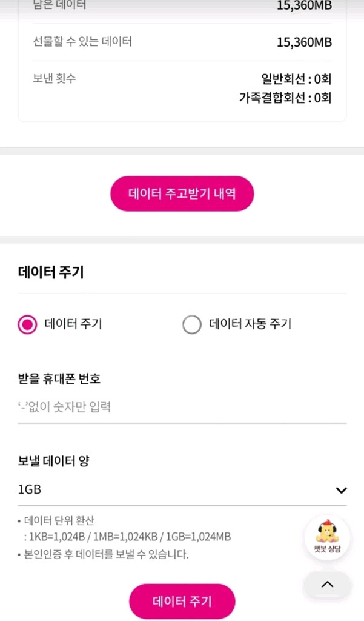Click the upward chevron scroll-to-top button
The height and width of the screenshot is (621, 364).
coord(327,584)
